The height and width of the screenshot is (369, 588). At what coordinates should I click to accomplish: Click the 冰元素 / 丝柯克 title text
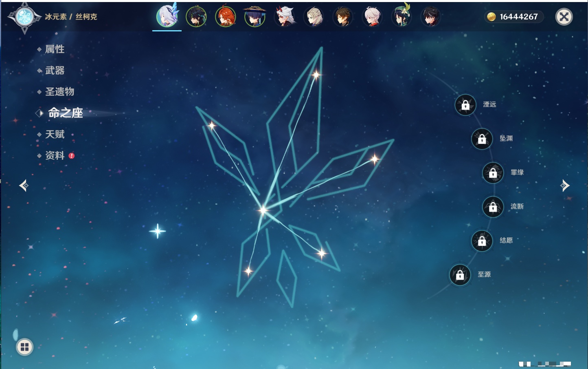pyautogui.click(x=71, y=17)
